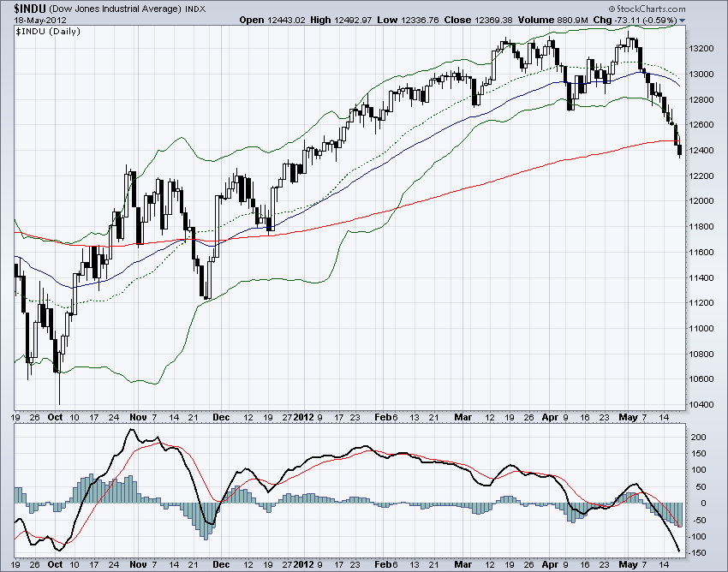Select the Close 12369.38 value
Viewport: 728px width, 572px height.
479,20
